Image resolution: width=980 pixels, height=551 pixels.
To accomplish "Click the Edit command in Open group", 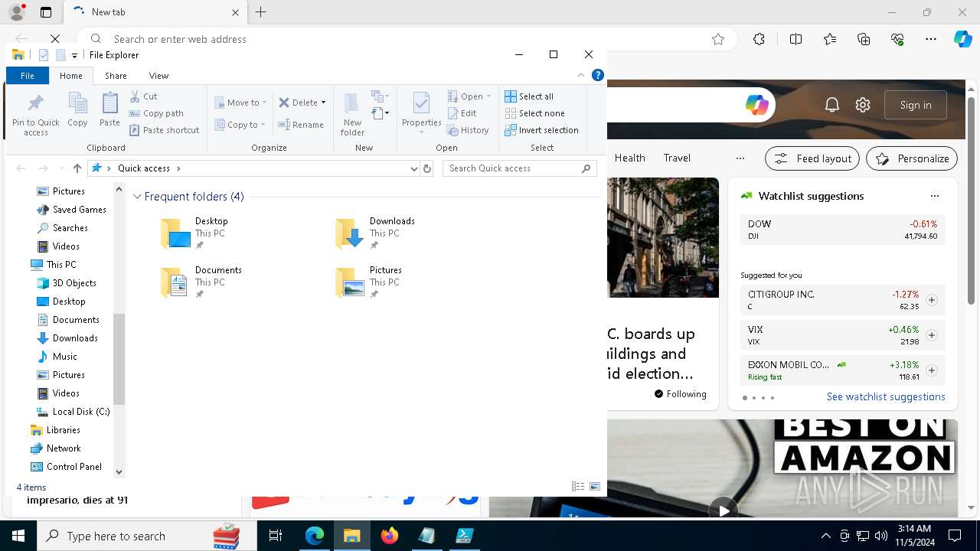I will [x=462, y=113].
